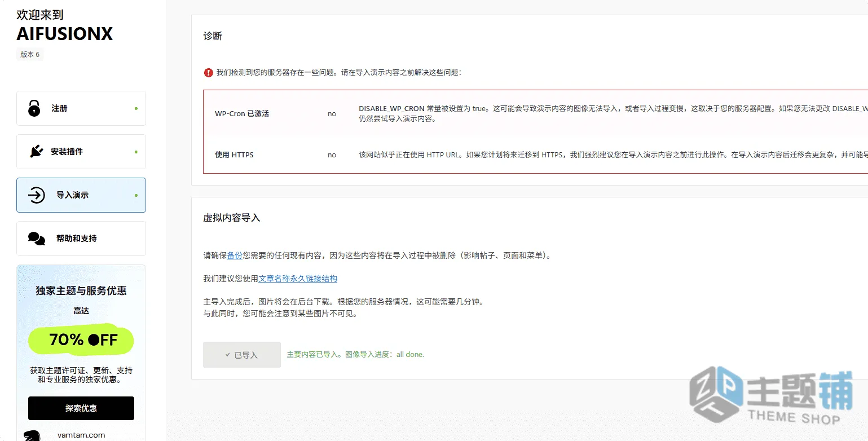
Task: Open the 帮助和支持 menu item
Action: point(81,239)
